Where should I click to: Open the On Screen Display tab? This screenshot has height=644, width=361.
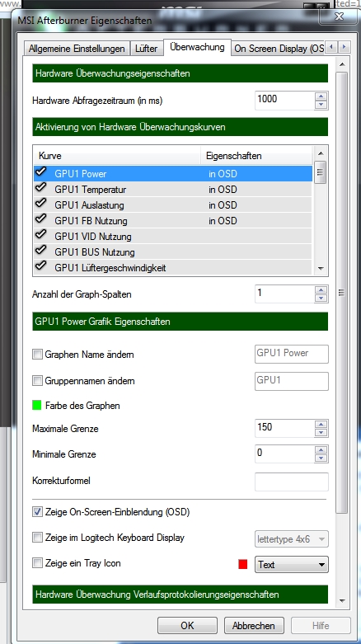279,49
